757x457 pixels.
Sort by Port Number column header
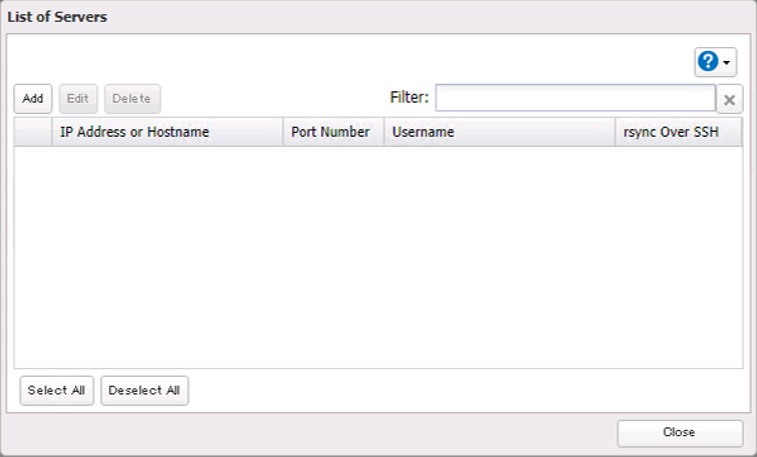[x=332, y=132]
